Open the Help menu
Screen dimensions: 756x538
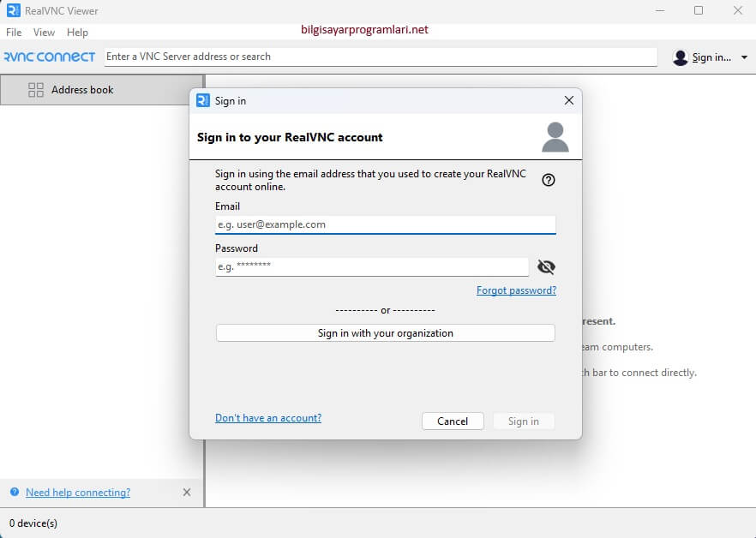[77, 33]
